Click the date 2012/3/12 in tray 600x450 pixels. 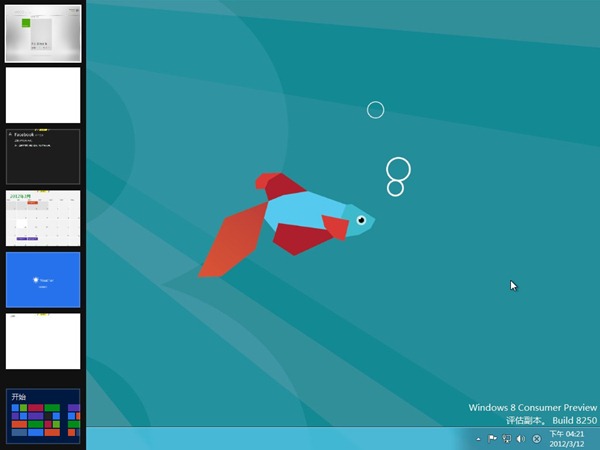point(567,444)
